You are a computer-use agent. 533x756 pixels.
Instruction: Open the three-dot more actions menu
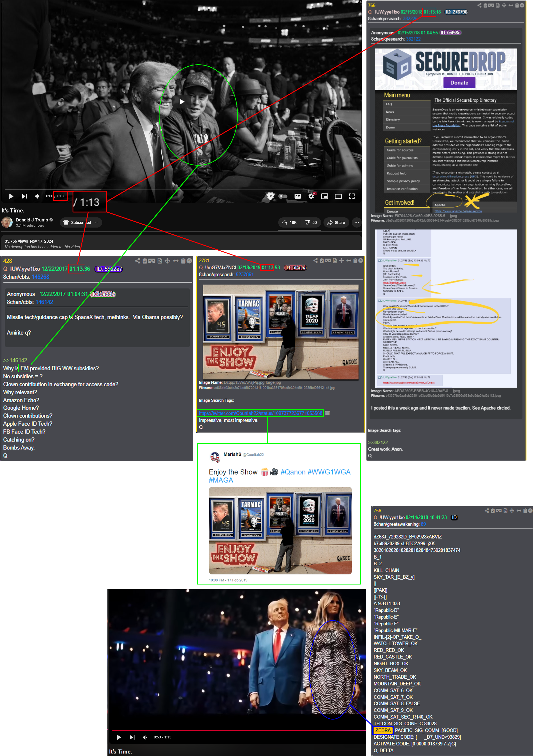(x=357, y=223)
